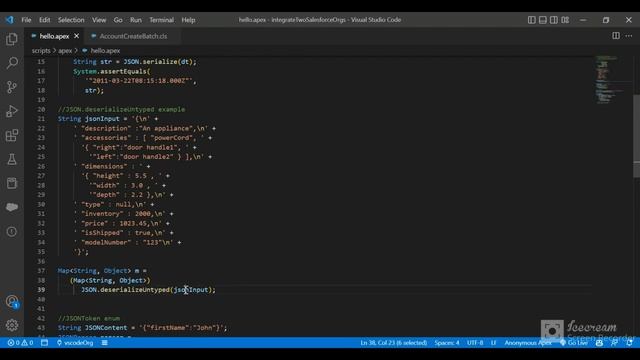The height and width of the screenshot is (360, 640).
Task: Close the hello.apex tab
Action: tap(76, 36)
